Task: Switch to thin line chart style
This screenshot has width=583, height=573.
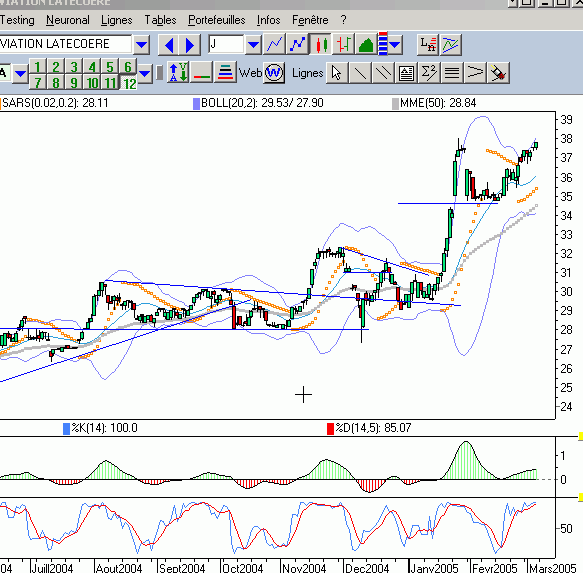Action: [x=274, y=45]
